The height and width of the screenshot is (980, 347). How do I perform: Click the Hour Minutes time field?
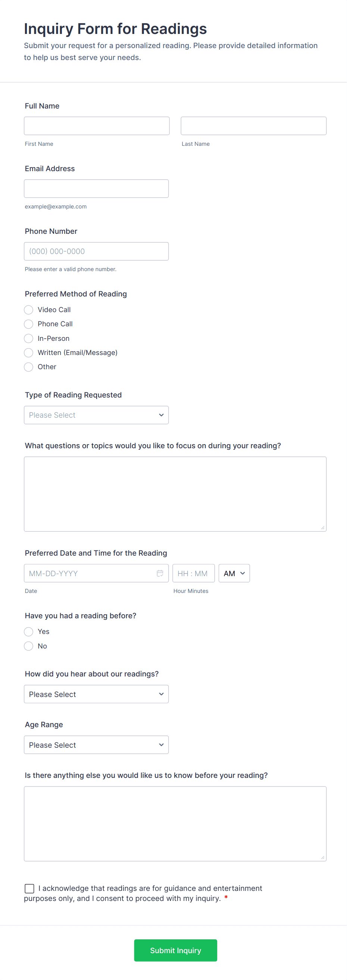coord(193,573)
